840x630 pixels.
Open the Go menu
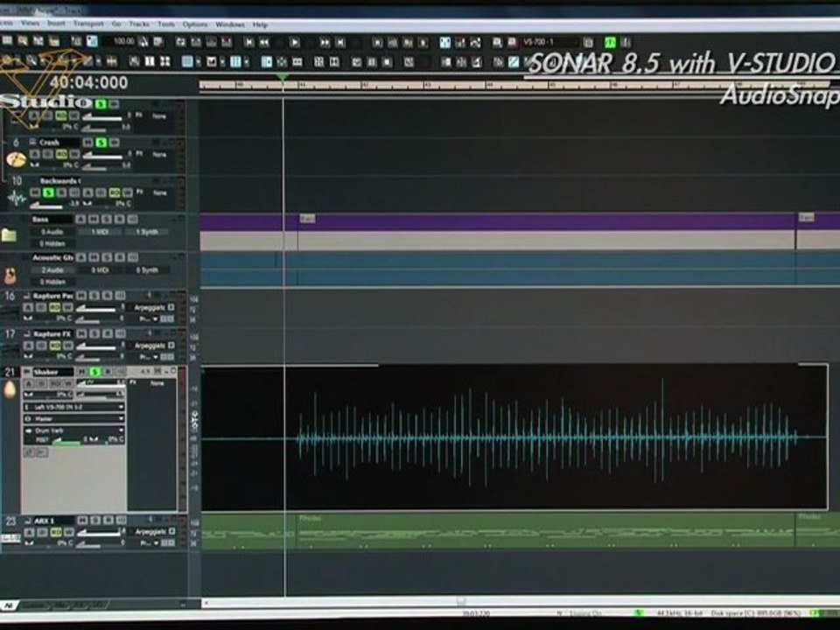116,24
